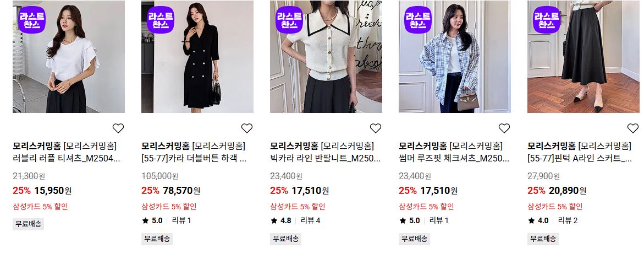The image size is (644, 254).
Task: View the 5.0 star rating of dress
Action: coord(152,220)
